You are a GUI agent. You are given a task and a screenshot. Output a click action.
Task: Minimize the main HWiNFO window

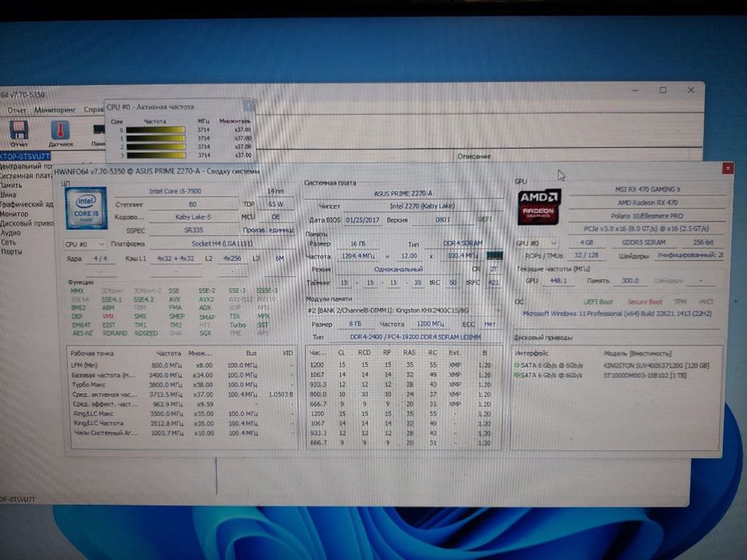636,90
